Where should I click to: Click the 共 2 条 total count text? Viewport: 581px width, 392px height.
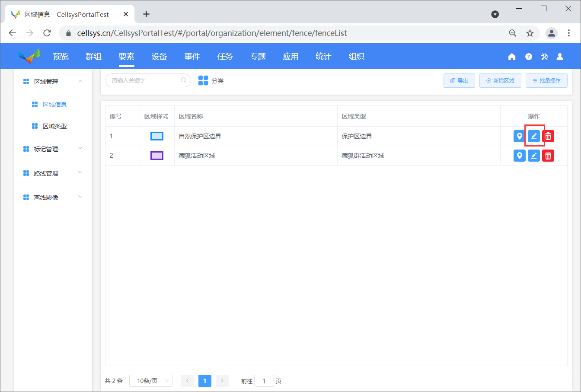coord(114,381)
